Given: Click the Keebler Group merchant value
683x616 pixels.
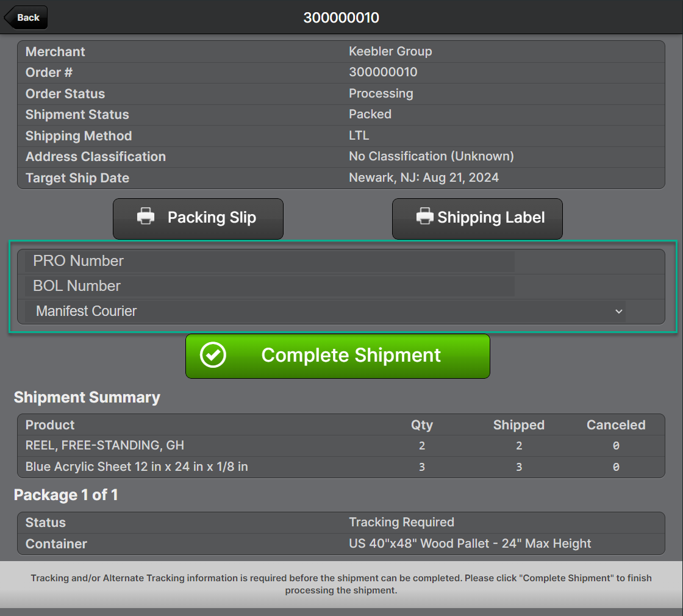Looking at the screenshot, I should [390, 52].
